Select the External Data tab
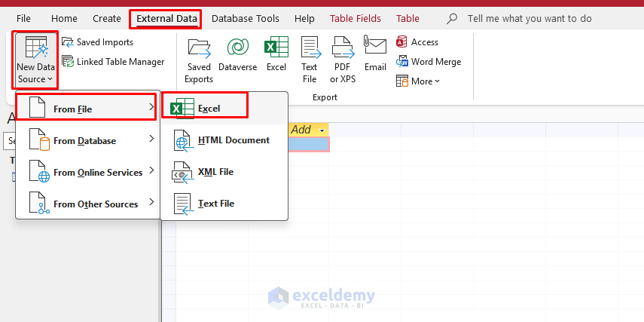 (166, 19)
